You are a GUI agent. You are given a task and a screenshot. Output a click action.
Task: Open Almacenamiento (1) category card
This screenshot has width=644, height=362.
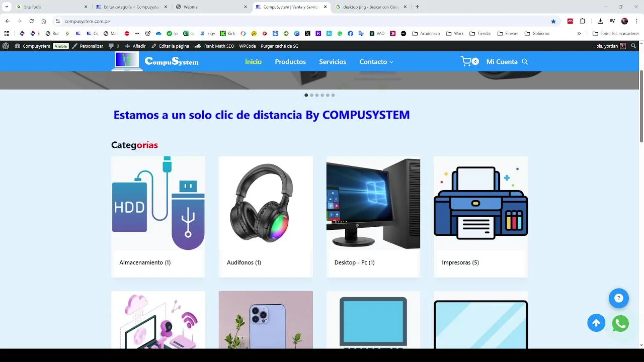coord(158,217)
